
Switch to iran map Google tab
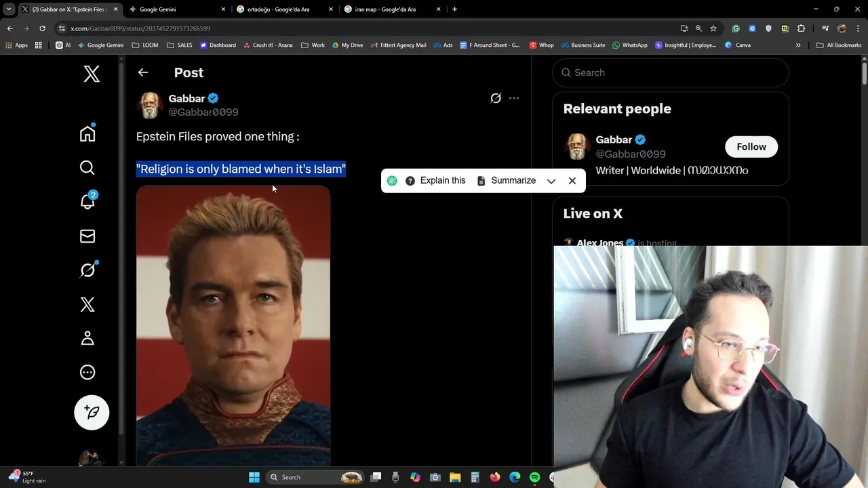tap(391, 9)
